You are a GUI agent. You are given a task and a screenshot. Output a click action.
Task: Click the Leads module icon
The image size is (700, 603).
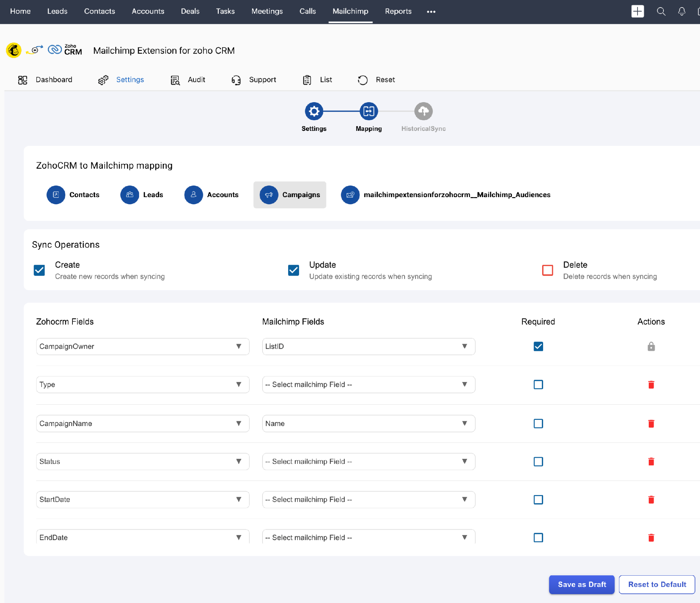coord(130,195)
